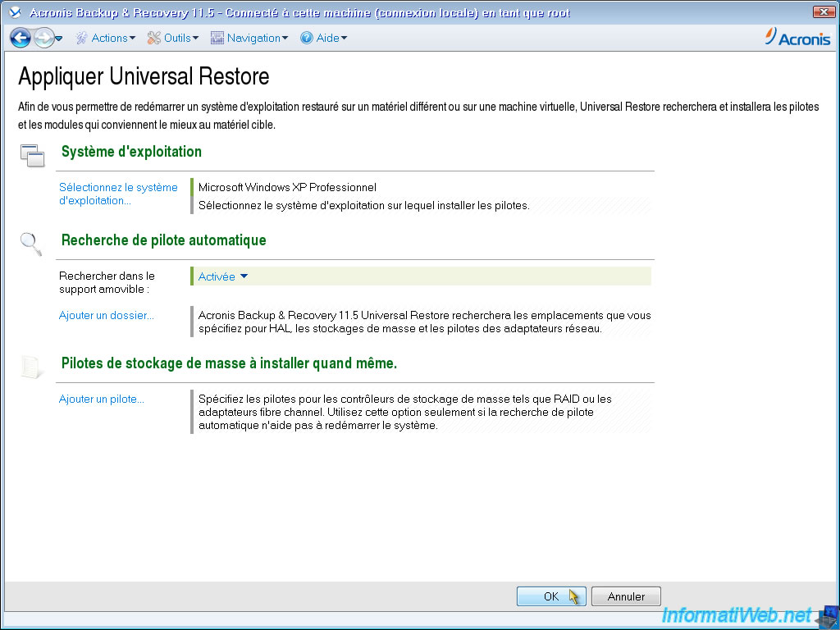Click the mass storage drivers document icon
The width and height of the screenshot is (840, 630).
pyautogui.click(x=31, y=367)
